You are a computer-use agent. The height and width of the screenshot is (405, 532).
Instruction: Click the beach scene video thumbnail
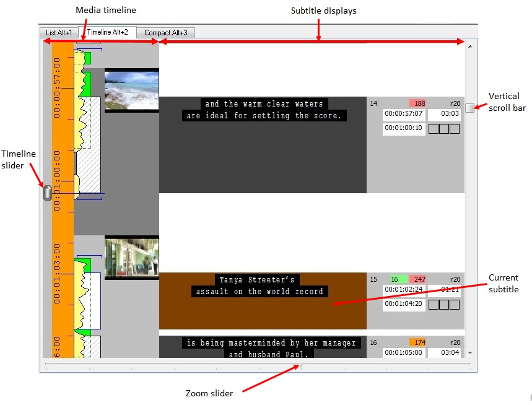[131, 90]
